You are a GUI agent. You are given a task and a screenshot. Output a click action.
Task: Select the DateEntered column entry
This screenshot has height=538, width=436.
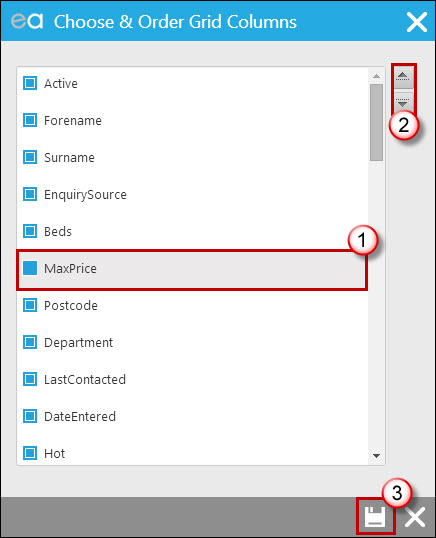(192, 417)
